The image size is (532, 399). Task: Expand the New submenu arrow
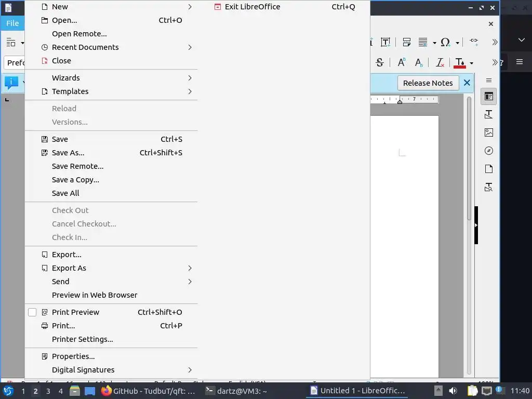(x=190, y=7)
